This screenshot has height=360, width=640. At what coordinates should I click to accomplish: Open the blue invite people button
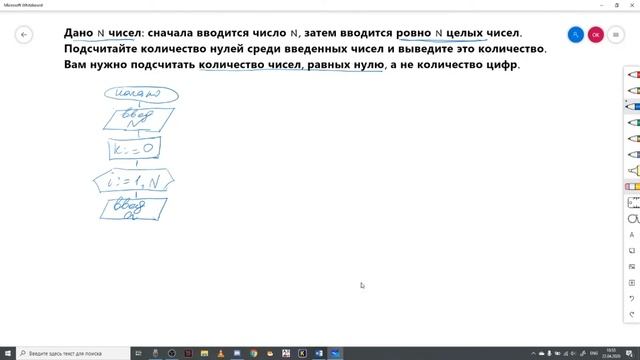point(576,35)
